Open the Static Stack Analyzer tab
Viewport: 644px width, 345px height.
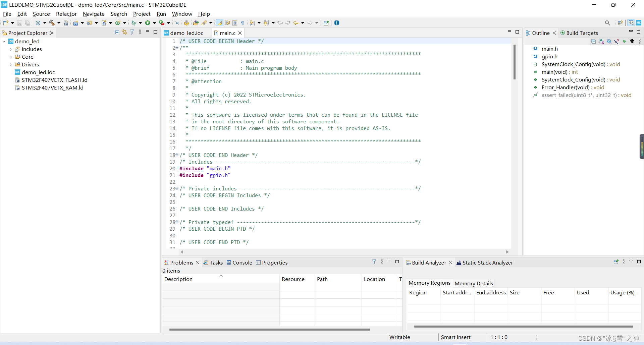485,263
